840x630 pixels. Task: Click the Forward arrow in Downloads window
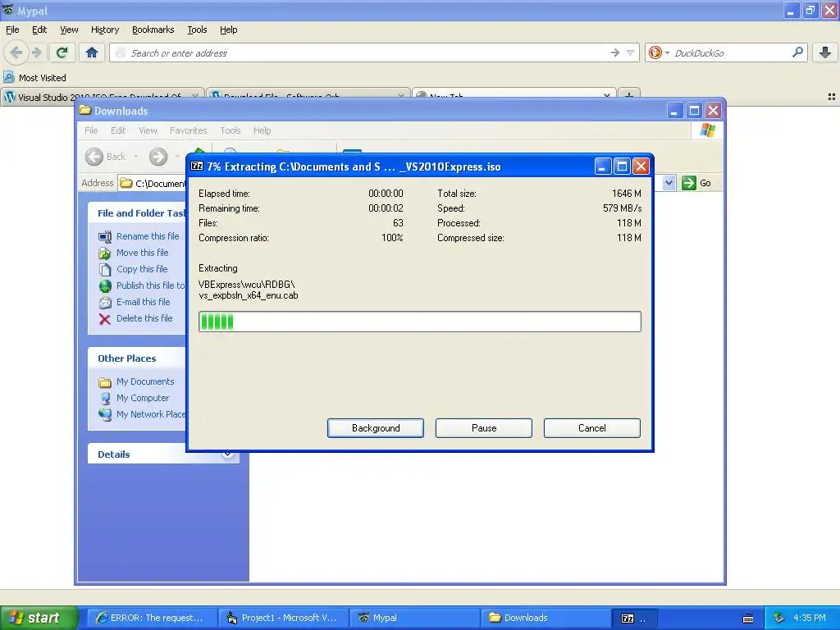158,157
